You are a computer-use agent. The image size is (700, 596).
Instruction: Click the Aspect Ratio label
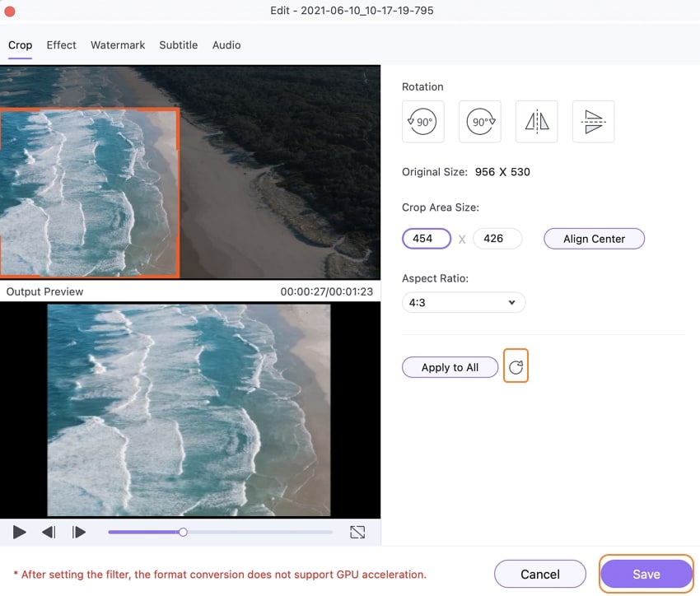pos(435,278)
